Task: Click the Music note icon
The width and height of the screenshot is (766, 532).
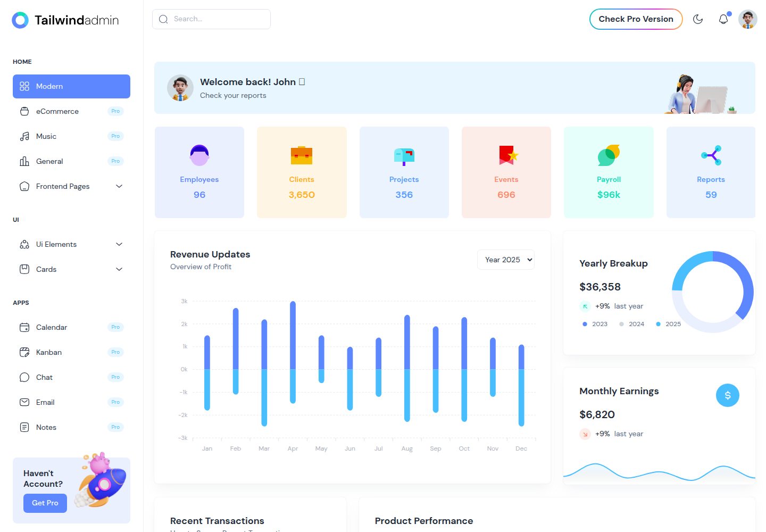Action: coord(24,136)
